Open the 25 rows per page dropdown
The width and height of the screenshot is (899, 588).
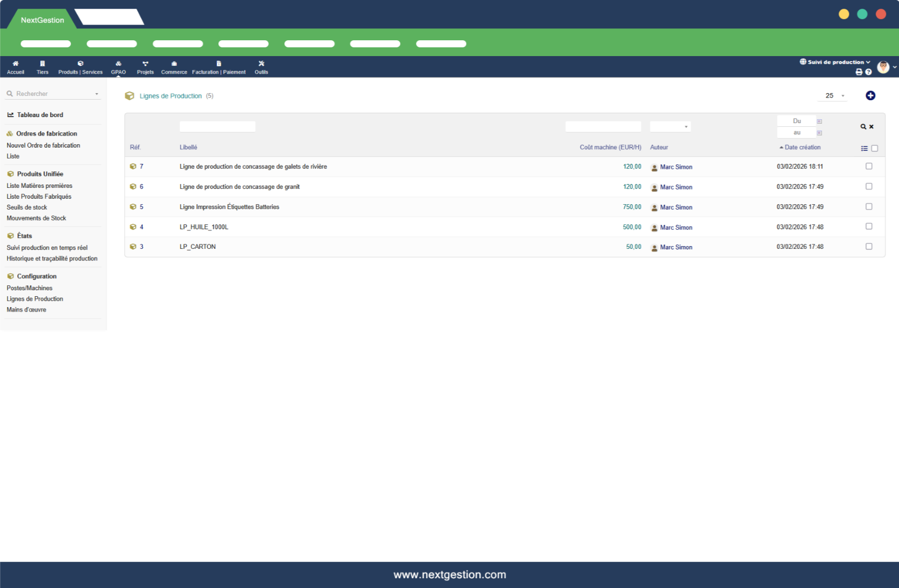pyautogui.click(x=834, y=96)
